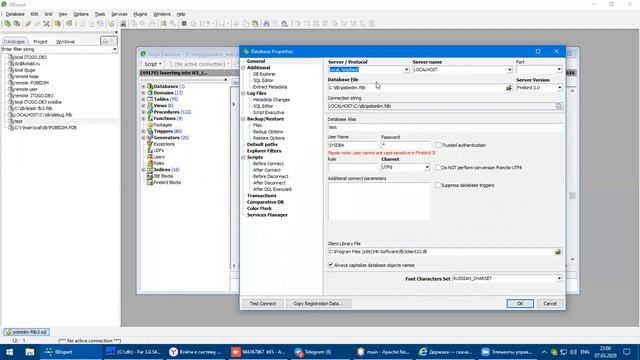Image resolution: width=640 pixels, height=360 pixels.
Task: Cancel the Database Properties dialog
Action: click(550, 304)
